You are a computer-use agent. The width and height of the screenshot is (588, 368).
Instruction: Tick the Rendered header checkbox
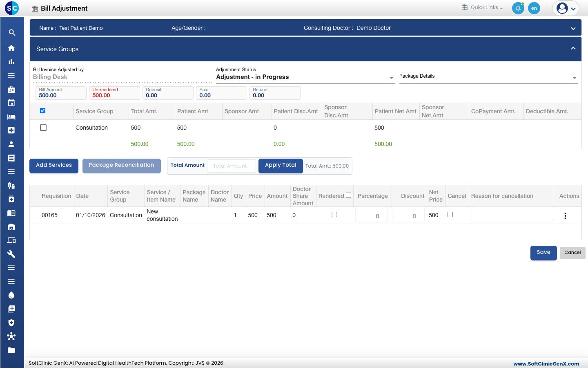(x=348, y=195)
